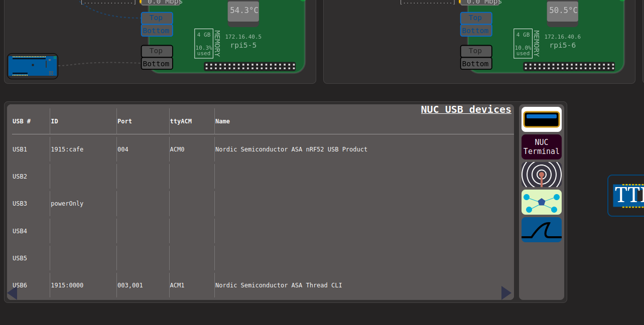The height and width of the screenshot is (325, 644).
Task: Click the port value 003,001
Action: point(130,285)
